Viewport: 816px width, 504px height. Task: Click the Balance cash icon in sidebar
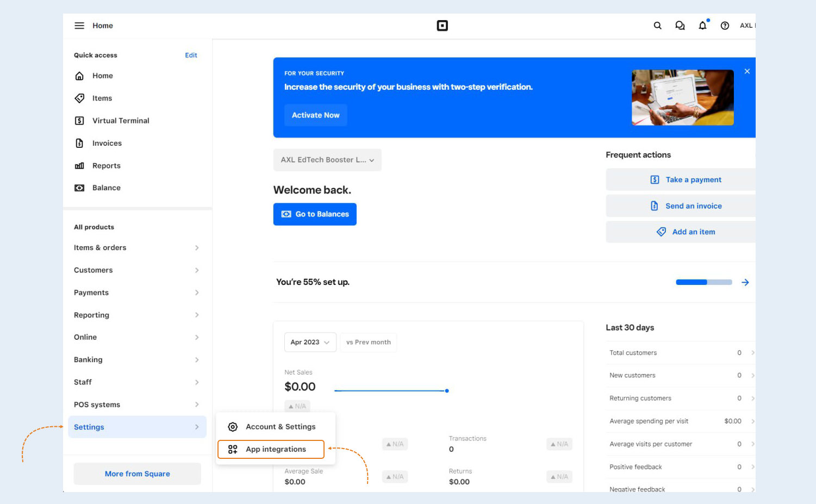(79, 188)
